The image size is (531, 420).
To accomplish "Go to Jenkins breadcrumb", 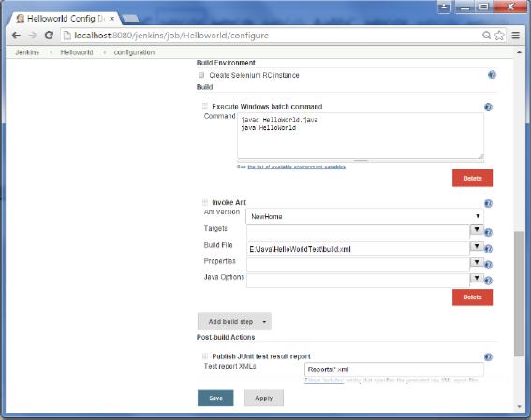I will click(27, 52).
